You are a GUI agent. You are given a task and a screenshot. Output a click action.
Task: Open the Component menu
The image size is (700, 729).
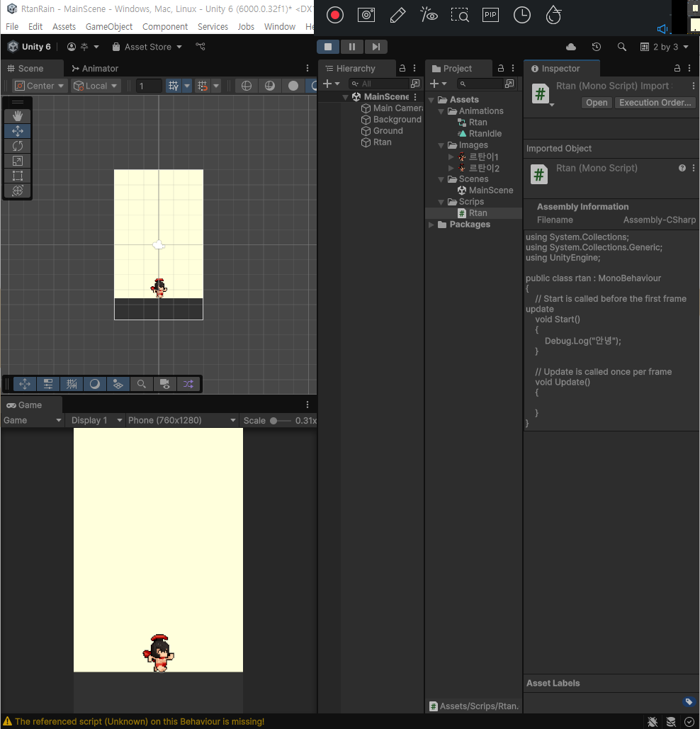(x=165, y=26)
